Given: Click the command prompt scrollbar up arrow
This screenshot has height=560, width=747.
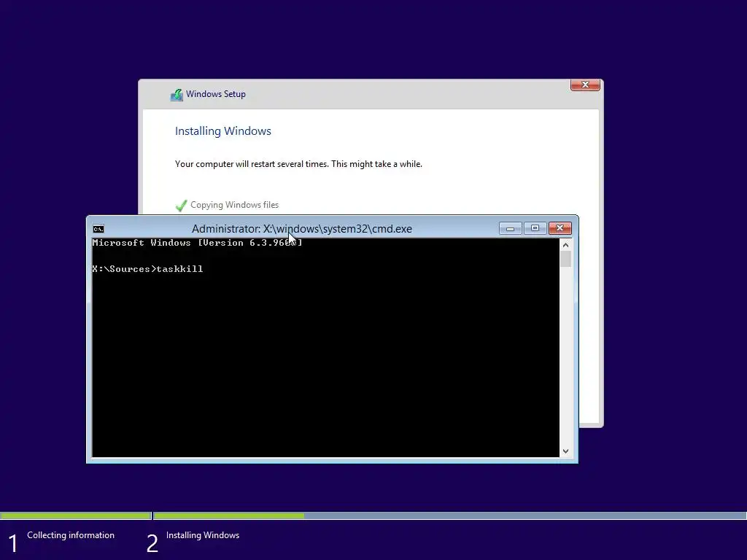Looking at the screenshot, I should pos(565,245).
